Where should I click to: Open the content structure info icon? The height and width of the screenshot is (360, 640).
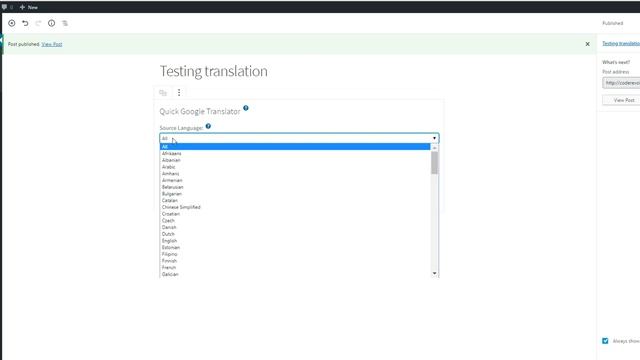tap(51, 23)
